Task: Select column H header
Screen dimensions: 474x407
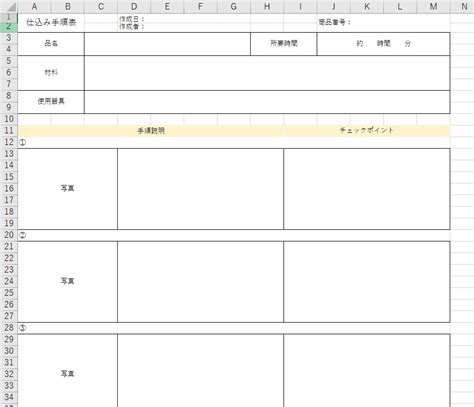Action: click(x=267, y=7)
